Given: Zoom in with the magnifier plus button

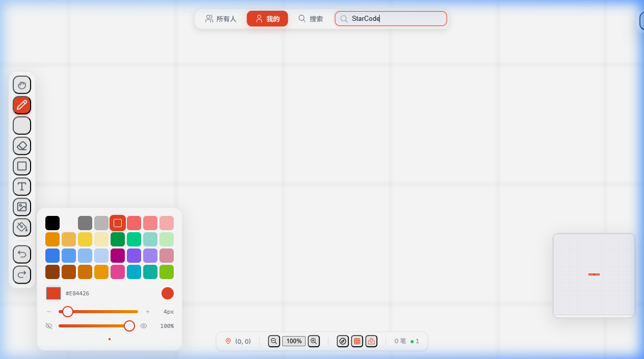Looking at the screenshot, I should (x=314, y=341).
